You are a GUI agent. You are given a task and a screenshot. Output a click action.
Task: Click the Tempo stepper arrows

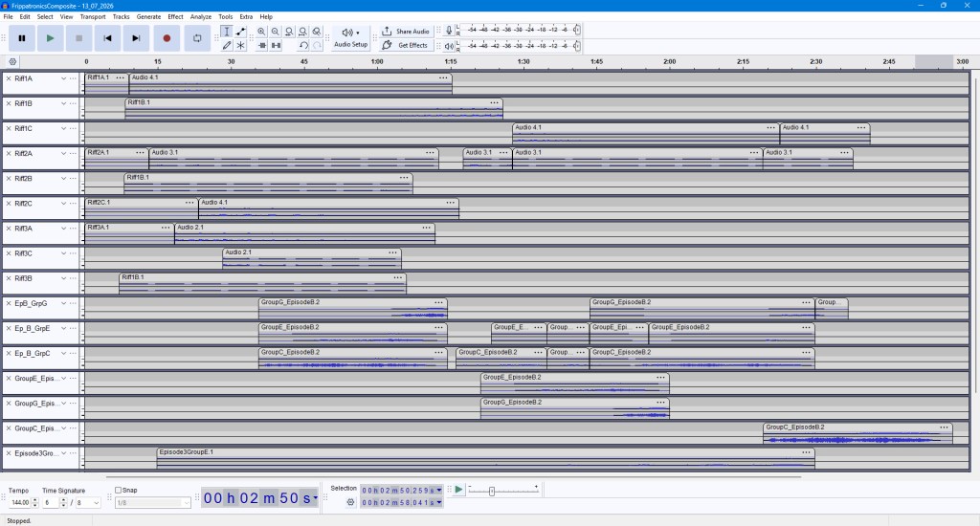tap(35, 503)
